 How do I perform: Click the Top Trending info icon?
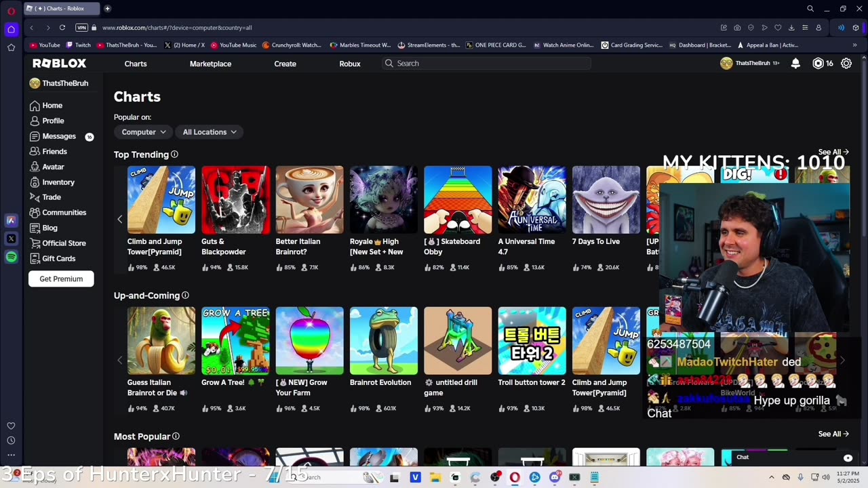point(174,155)
